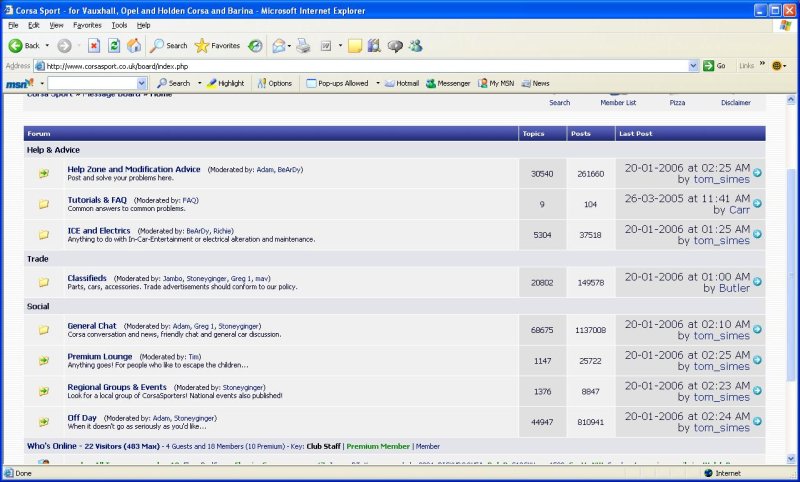Screen dimensions: 800x482
Task: Expand the address bar URL dropdown
Action: (x=694, y=65)
